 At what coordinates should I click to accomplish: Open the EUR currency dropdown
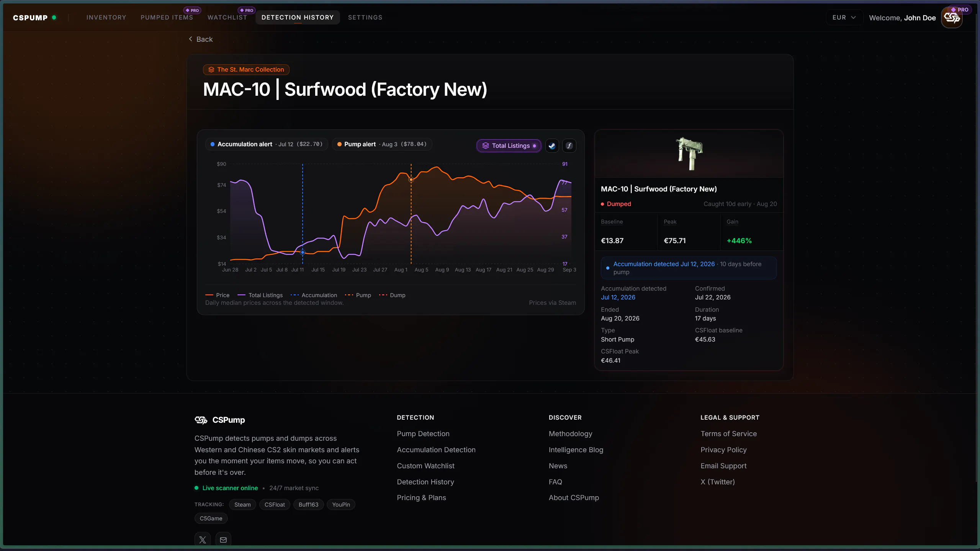point(844,18)
